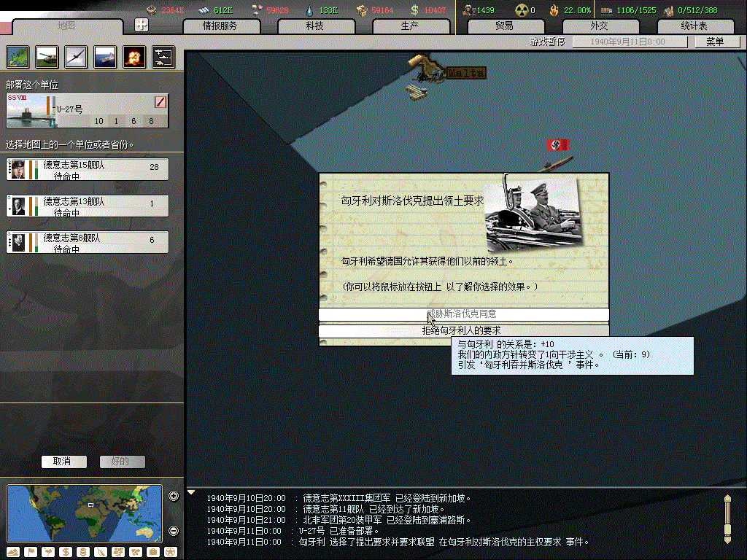Click the supplies box resource icon
The width and height of the screenshot is (747, 560).
(x=362, y=10)
